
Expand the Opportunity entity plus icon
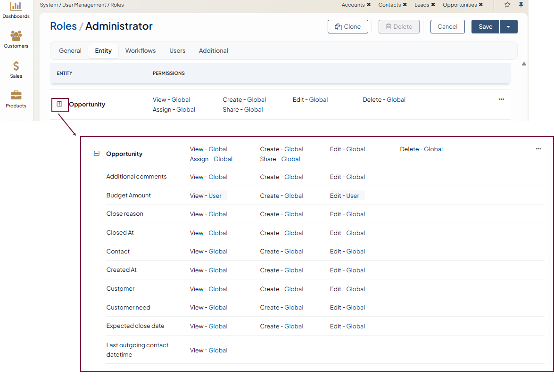(x=59, y=104)
